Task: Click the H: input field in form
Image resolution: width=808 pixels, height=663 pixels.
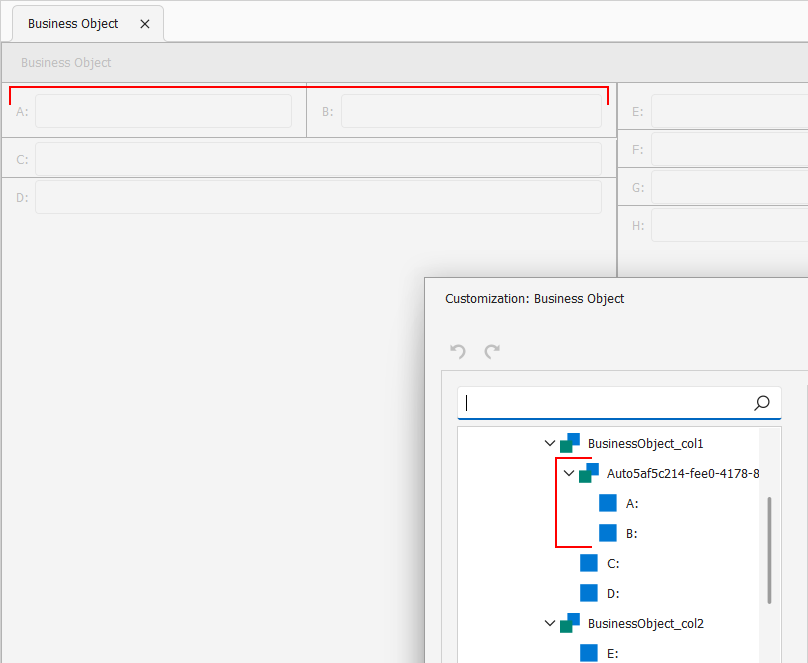Action: [x=730, y=225]
